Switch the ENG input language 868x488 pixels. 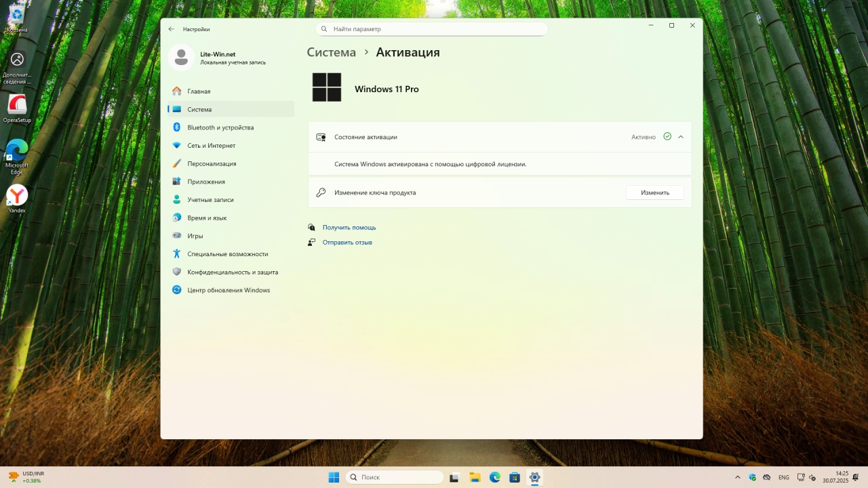coord(784,477)
